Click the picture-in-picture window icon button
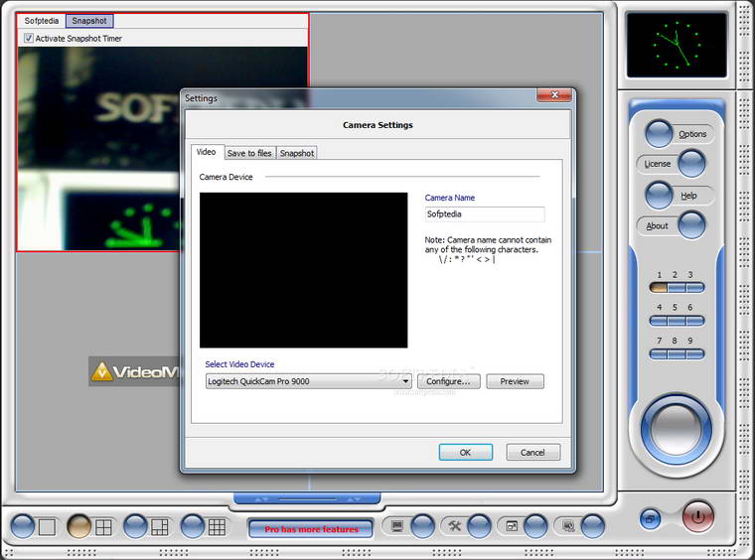The image size is (755, 560). [x=535, y=526]
